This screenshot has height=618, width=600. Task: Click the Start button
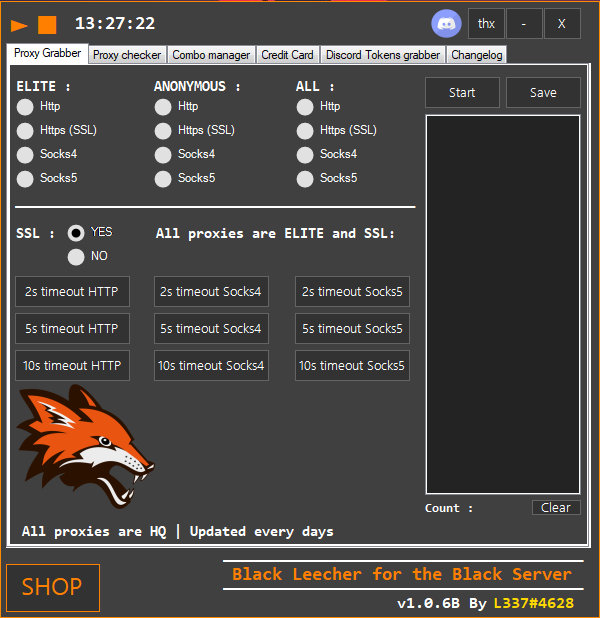click(x=462, y=93)
